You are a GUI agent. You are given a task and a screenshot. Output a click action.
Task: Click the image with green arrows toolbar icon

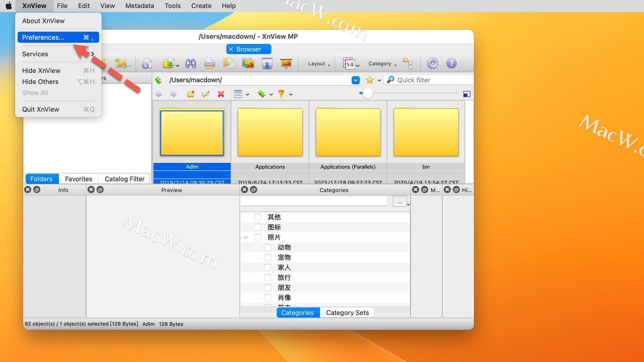click(121, 63)
